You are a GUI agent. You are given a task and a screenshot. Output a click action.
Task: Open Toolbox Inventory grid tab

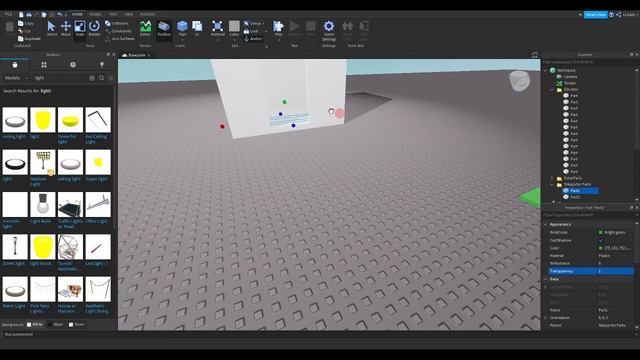point(44,64)
